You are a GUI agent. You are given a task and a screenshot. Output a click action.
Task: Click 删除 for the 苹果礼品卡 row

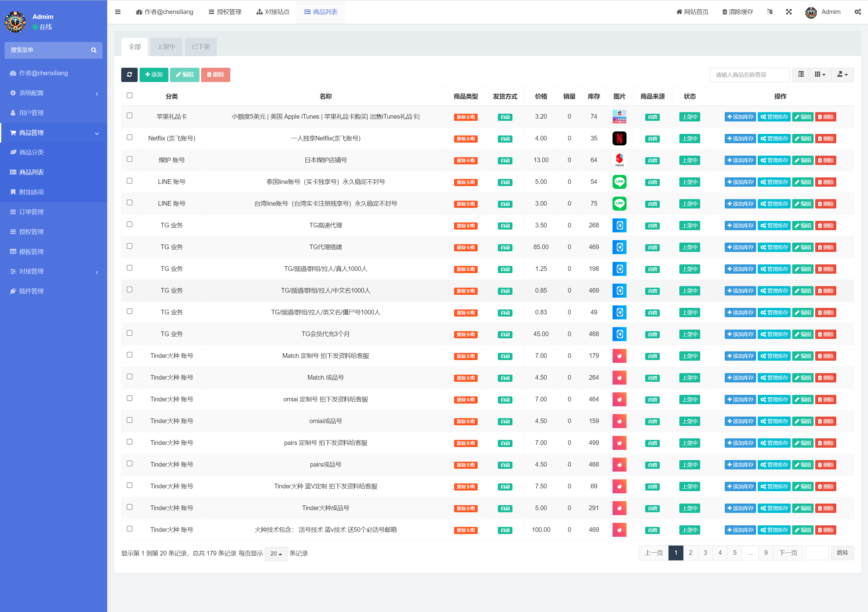826,117
